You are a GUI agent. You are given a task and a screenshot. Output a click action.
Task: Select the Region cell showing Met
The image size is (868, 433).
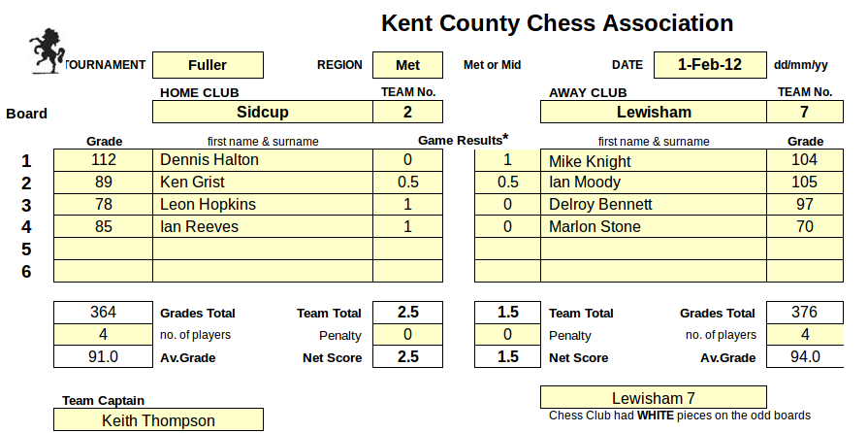(407, 65)
